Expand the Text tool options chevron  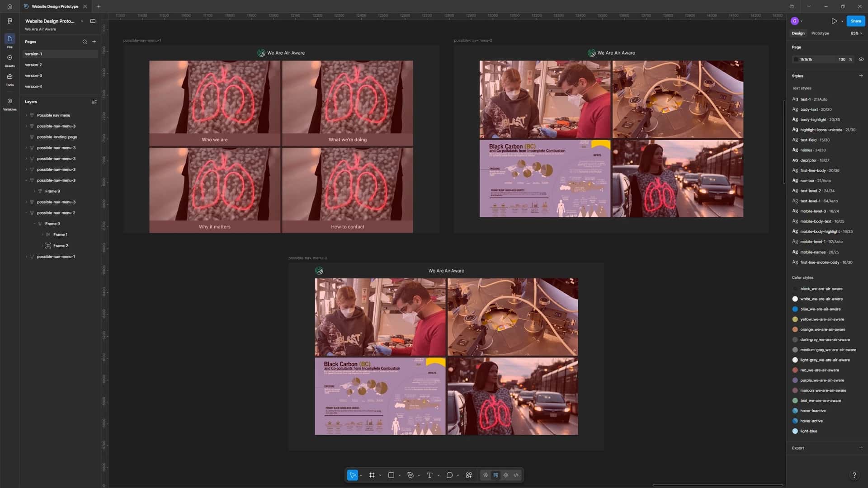(438, 475)
